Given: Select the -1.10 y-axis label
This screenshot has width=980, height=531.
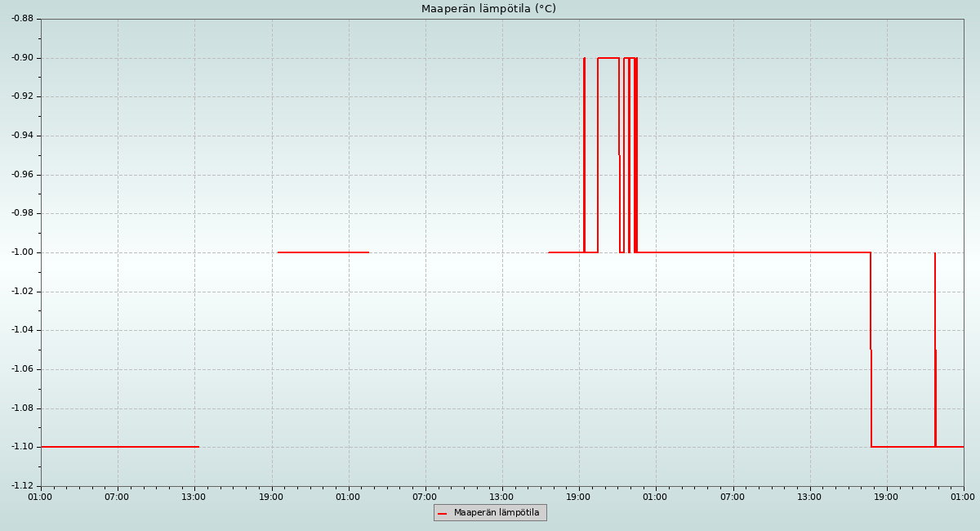Looking at the screenshot, I should (x=20, y=447).
